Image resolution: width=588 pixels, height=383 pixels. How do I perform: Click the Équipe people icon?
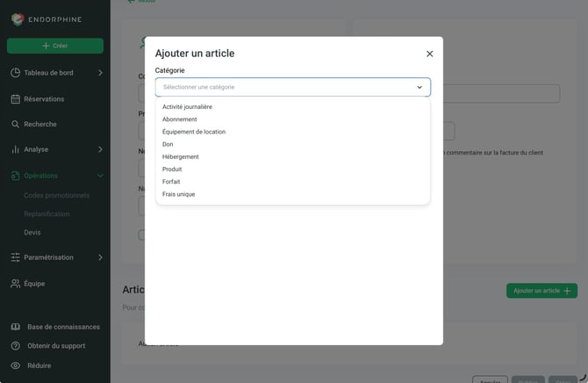[16, 284]
